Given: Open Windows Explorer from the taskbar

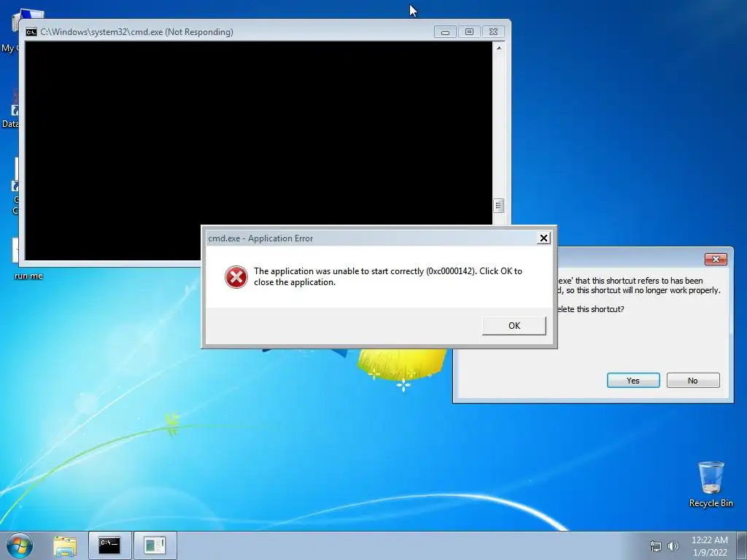Looking at the screenshot, I should click(x=65, y=545).
